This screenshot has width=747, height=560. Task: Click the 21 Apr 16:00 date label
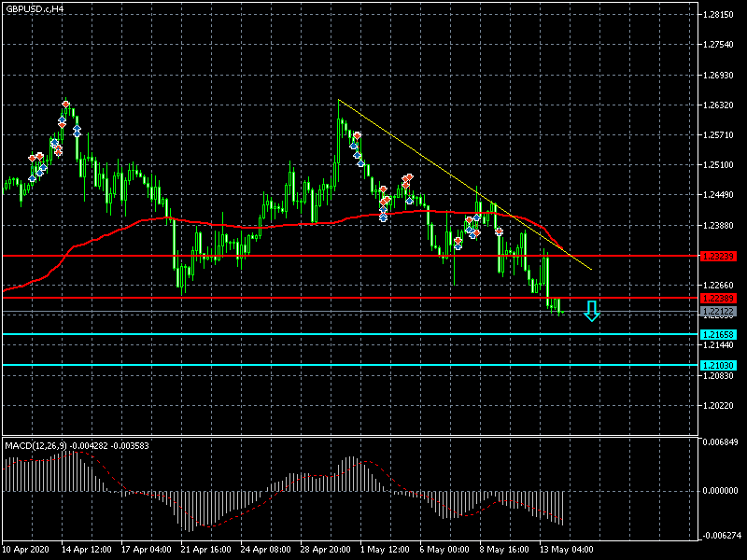pos(206,551)
